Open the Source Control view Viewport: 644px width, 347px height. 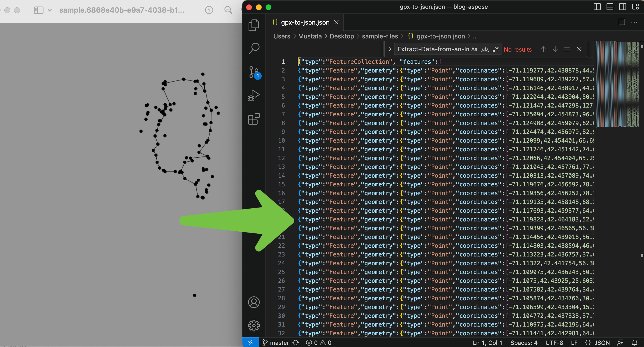coord(253,72)
